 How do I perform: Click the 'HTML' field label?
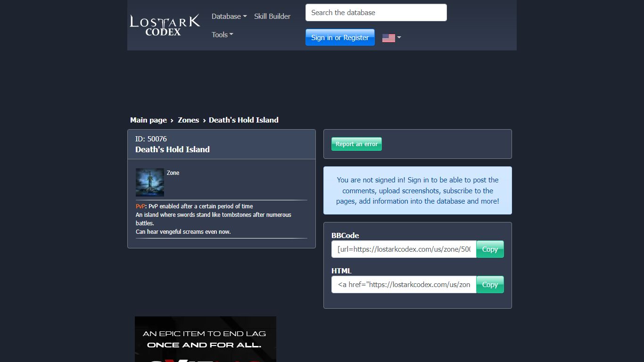[341, 271]
